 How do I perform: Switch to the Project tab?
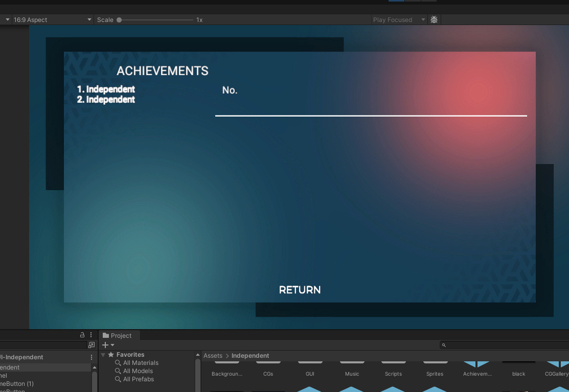tap(119, 335)
